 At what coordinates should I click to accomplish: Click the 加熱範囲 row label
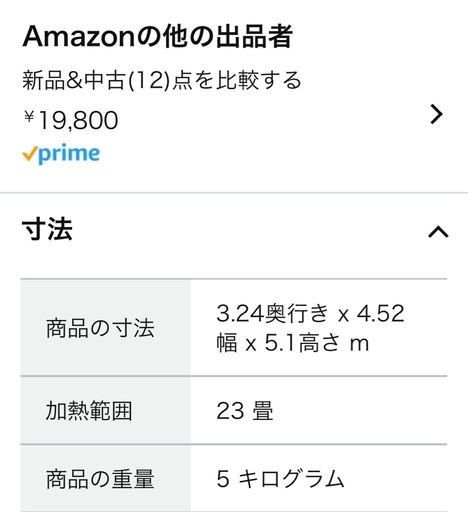pos(89,411)
